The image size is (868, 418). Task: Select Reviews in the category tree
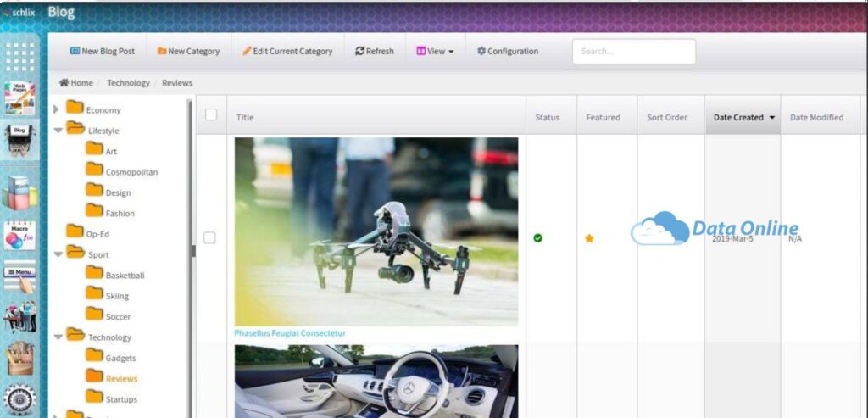coord(121,379)
